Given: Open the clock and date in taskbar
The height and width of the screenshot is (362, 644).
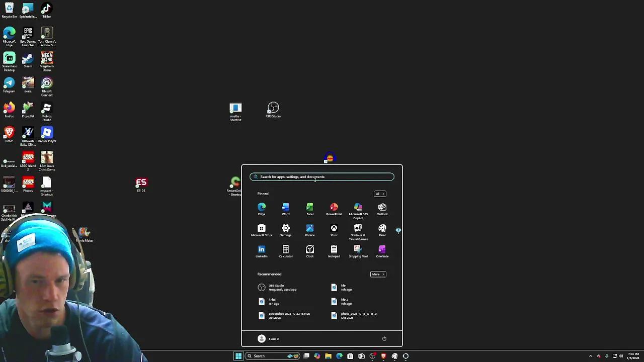Looking at the screenshot, I should [x=633, y=356].
